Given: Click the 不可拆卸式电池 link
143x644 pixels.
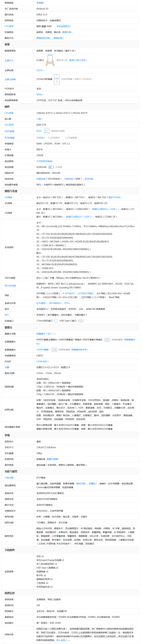Looking at the screenshot, I should coord(45,161).
